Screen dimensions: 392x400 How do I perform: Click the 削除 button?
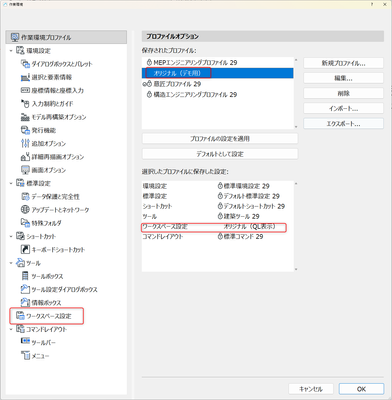[343, 93]
